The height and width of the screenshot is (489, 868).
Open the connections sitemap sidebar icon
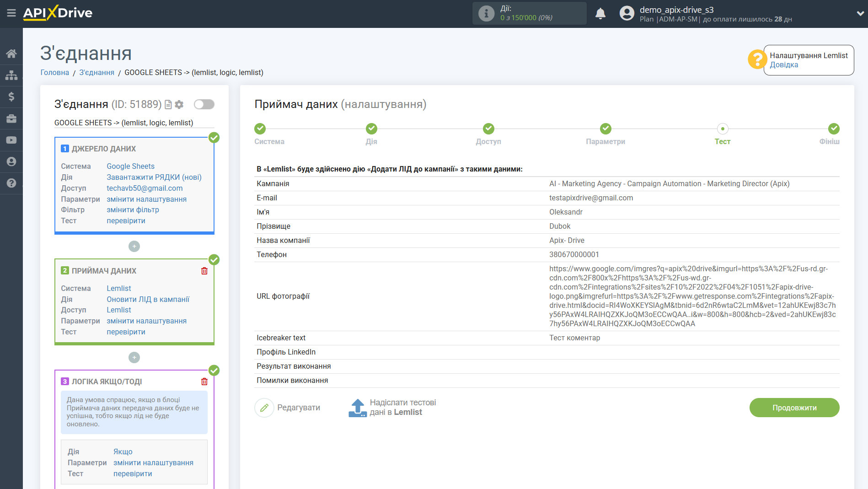pyautogui.click(x=11, y=75)
